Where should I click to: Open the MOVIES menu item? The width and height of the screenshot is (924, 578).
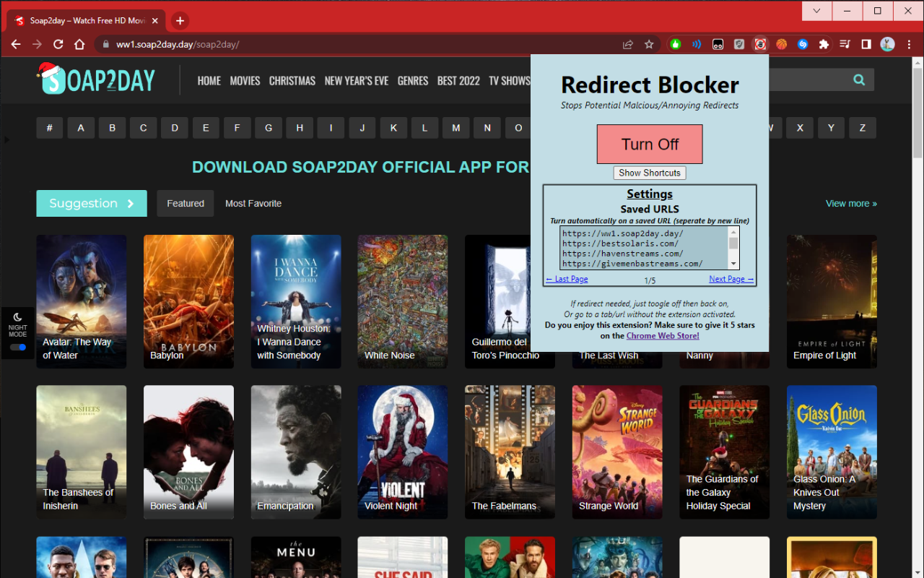click(245, 80)
